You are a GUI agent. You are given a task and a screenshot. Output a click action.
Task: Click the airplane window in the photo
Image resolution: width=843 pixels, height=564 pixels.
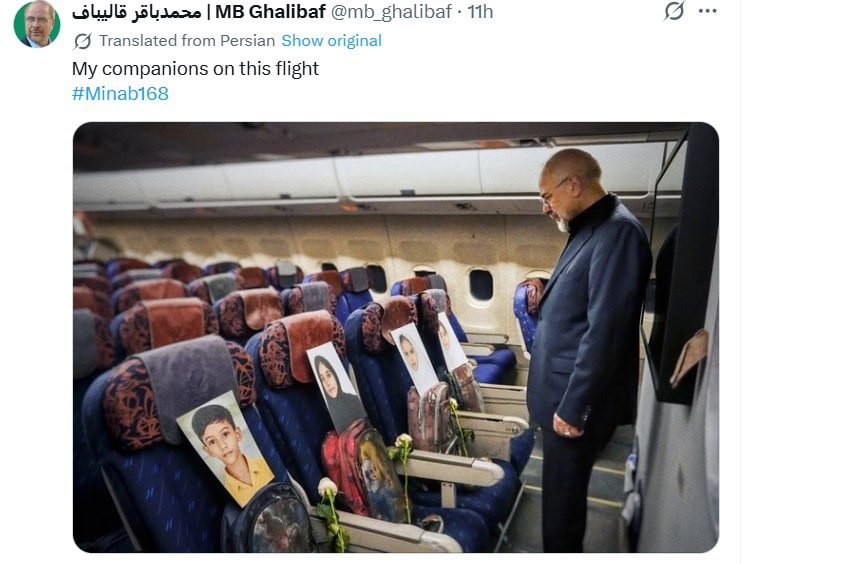[x=480, y=284]
